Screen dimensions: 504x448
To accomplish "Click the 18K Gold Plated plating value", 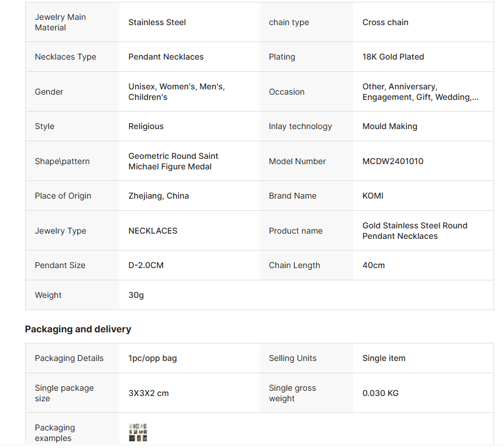I will pyautogui.click(x=393, y=57).
